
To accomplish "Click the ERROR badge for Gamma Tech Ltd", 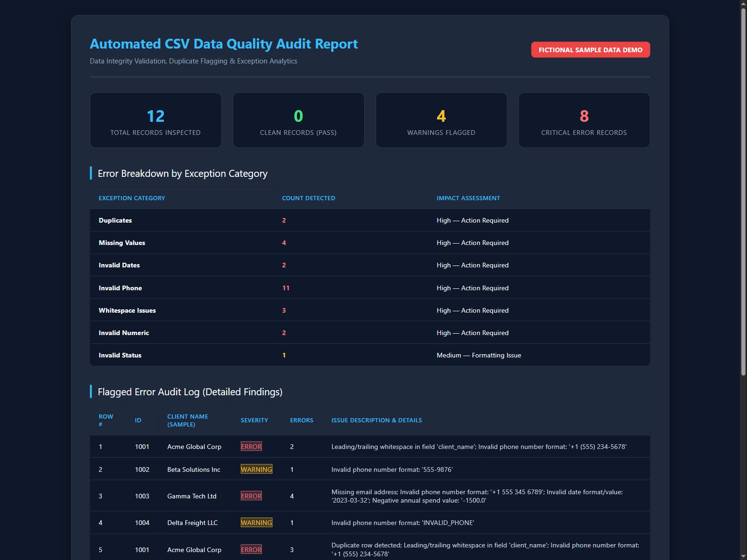I will tap(251, 496).
